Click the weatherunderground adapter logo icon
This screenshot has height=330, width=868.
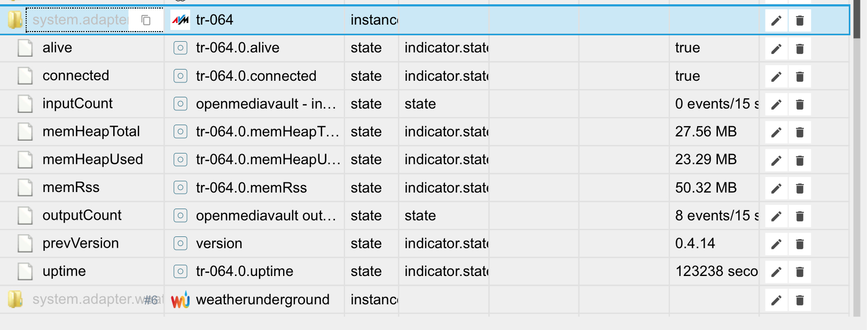point(180,300)
